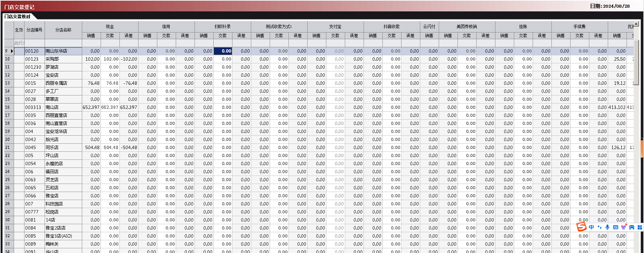
Task: Click the 分店编号 filter input field
Action: (35, 43)
